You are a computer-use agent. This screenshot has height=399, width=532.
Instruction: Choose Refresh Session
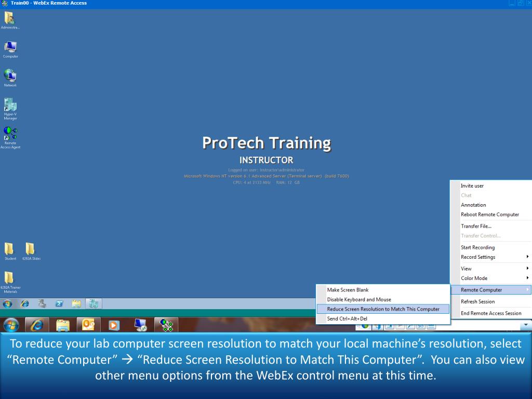pos(491,301)
